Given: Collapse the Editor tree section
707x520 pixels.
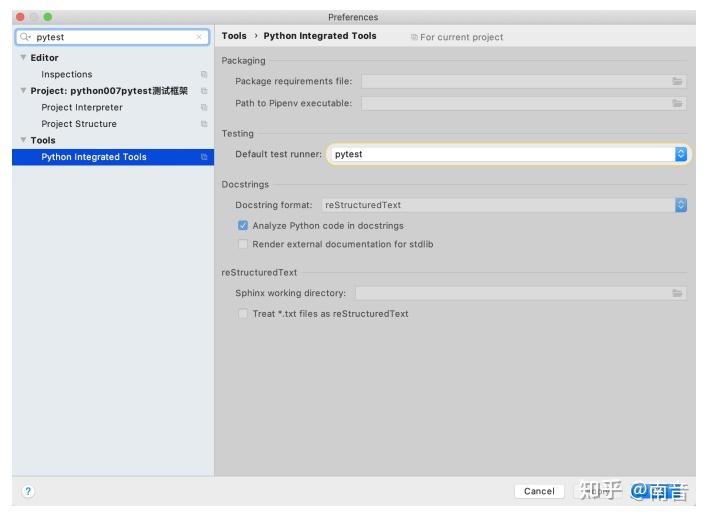Looking at the screenshot, I should pos(23,58).
